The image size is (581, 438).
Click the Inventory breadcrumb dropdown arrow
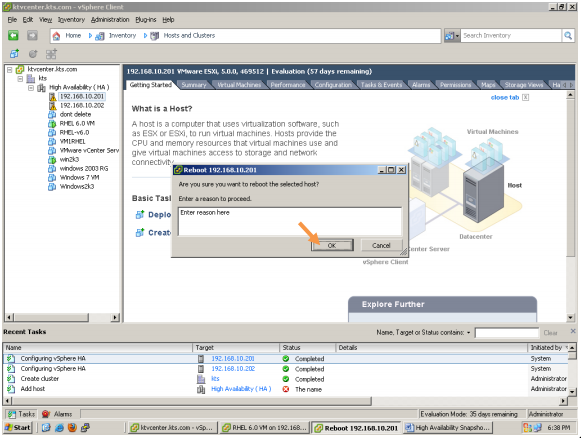click(145, 36)
